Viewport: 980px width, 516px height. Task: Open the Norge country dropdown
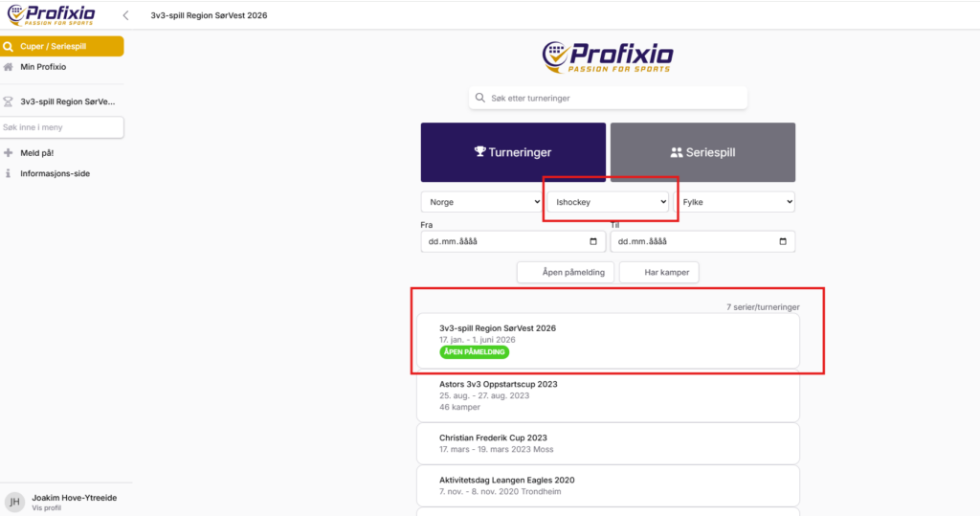click(x=481, y=202)
